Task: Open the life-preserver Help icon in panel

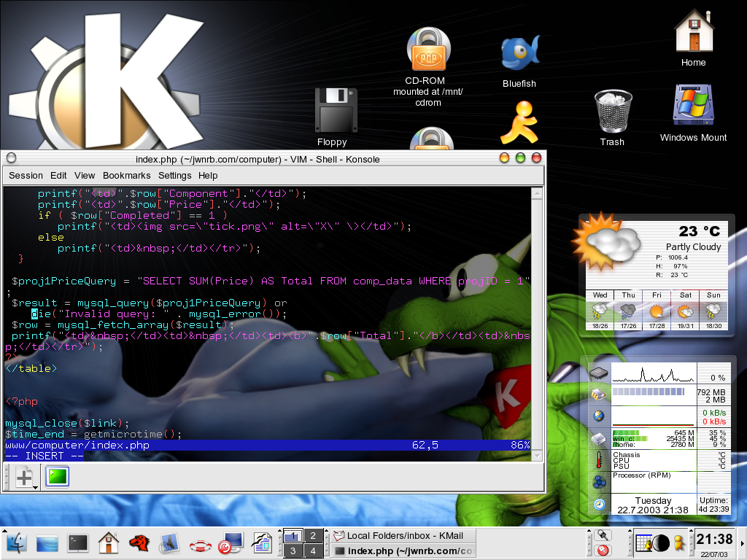Action: [201, 545]
